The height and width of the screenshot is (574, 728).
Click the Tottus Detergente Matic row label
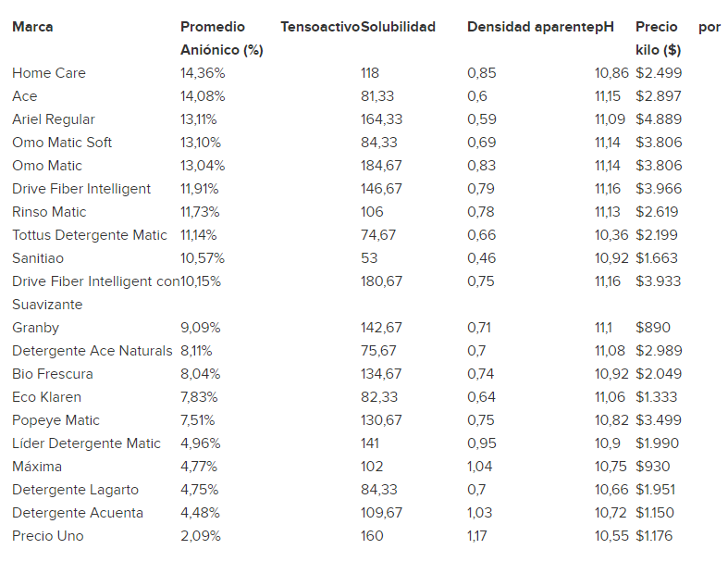90,235
